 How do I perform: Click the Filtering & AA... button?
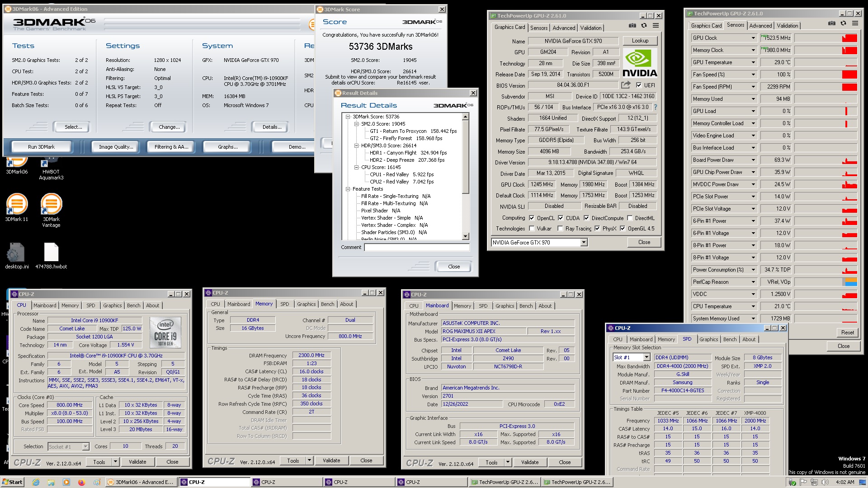(x=171, y=147)
